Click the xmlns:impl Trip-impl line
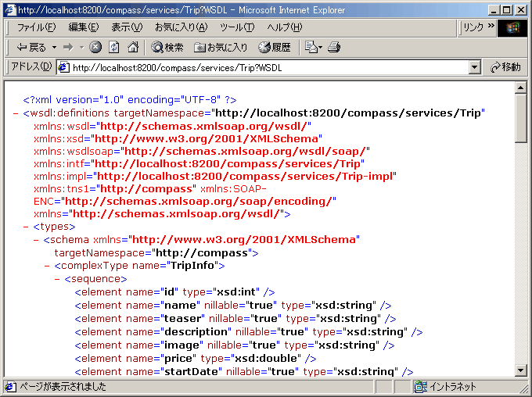 pyautogui.click(x=215, y=177)
